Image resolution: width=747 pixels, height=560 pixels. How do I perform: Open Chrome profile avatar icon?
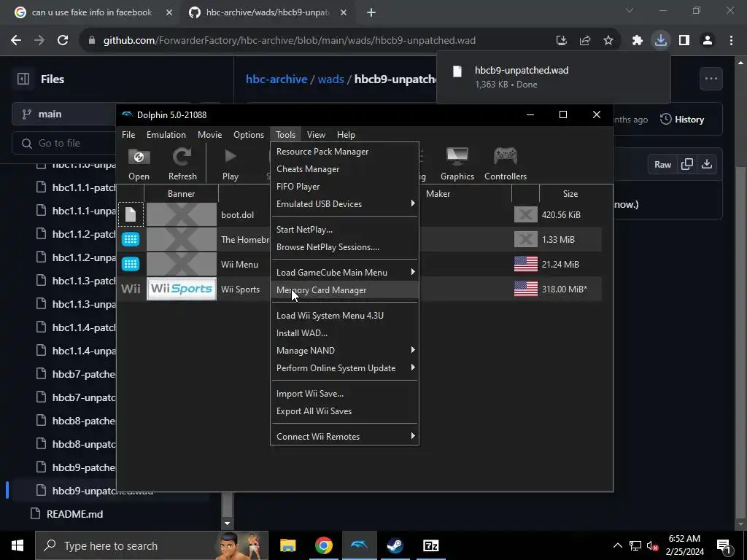tap(708, 41)
